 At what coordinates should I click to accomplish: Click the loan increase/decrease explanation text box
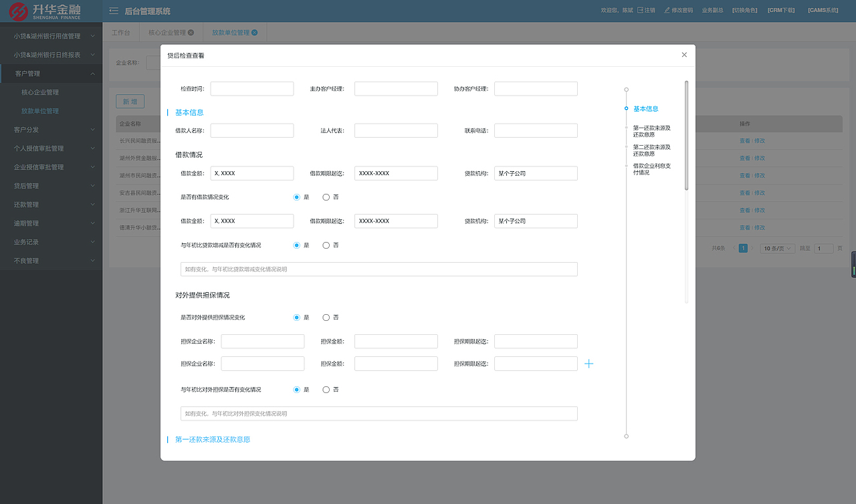point(379,269)
